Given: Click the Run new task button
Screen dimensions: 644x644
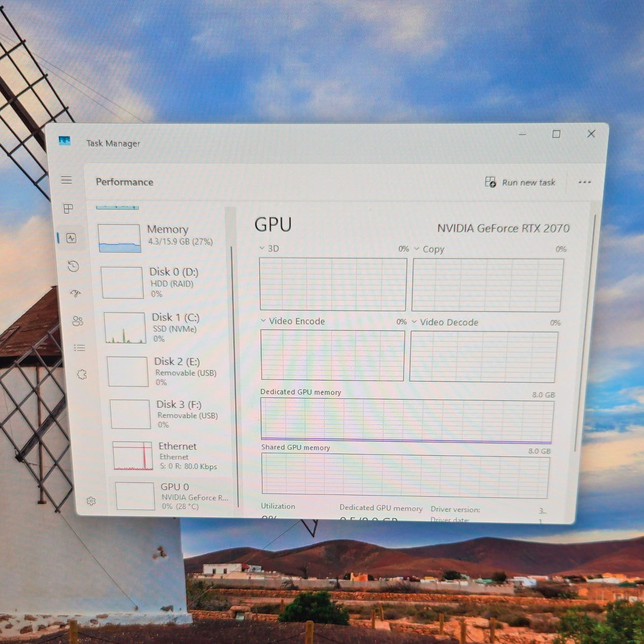Looking at the screenshot, I should point(520,182).
